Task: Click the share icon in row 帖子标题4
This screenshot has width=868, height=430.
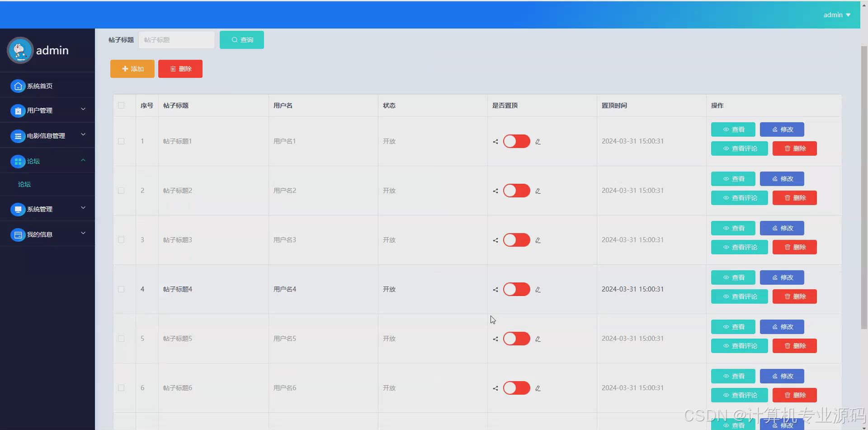Action: pos(495,290)
